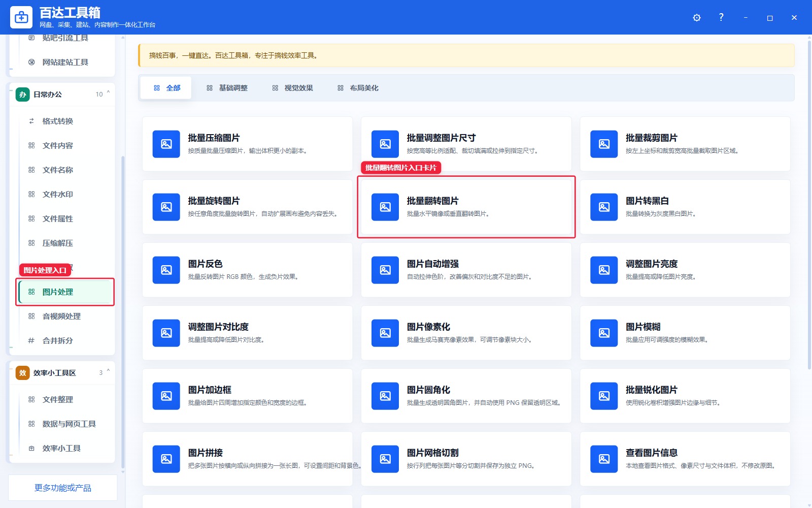
Task: Open 数据与网页工具 in the sidebar
Action: [66, 424]
